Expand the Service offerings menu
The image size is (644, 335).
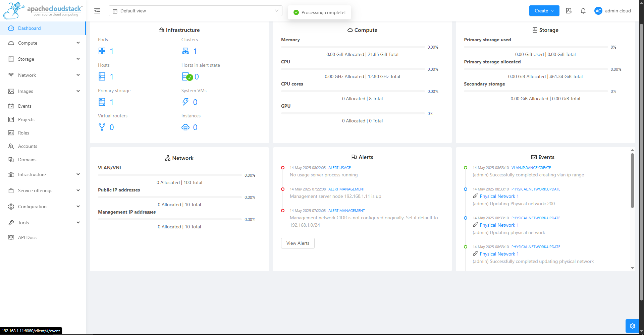tap(43, 190)
